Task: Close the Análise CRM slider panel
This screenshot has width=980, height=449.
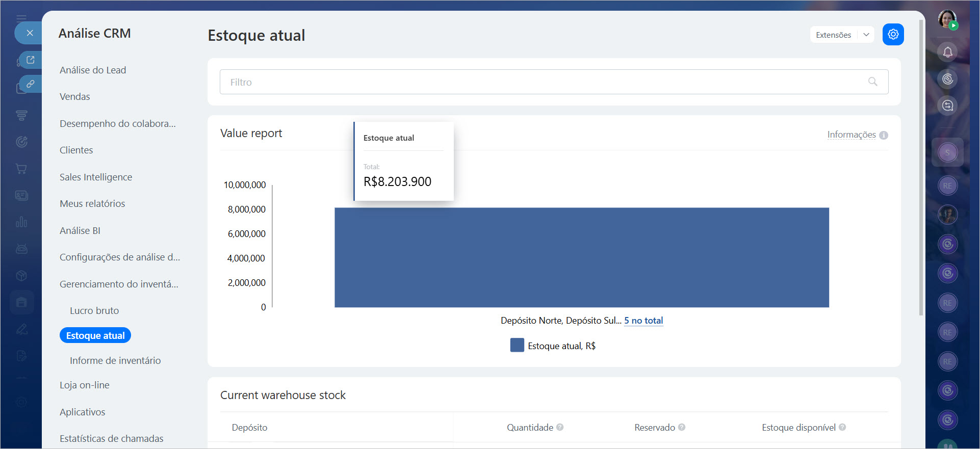Action: [30, 33]
